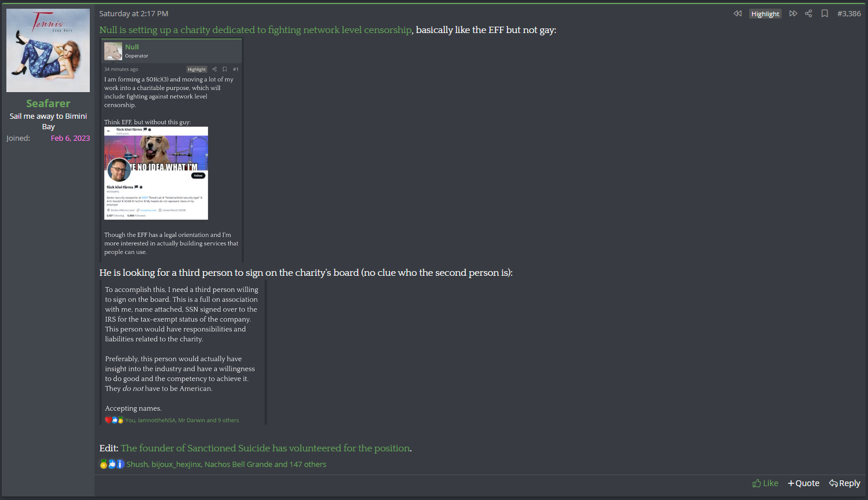Add this post to multi-quote with +Quote
The width and height of the screenshot is (868, 500).
803,483
